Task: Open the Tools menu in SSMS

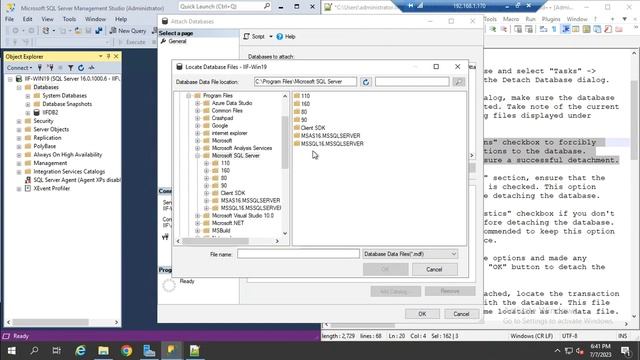Action: point(69,19)
